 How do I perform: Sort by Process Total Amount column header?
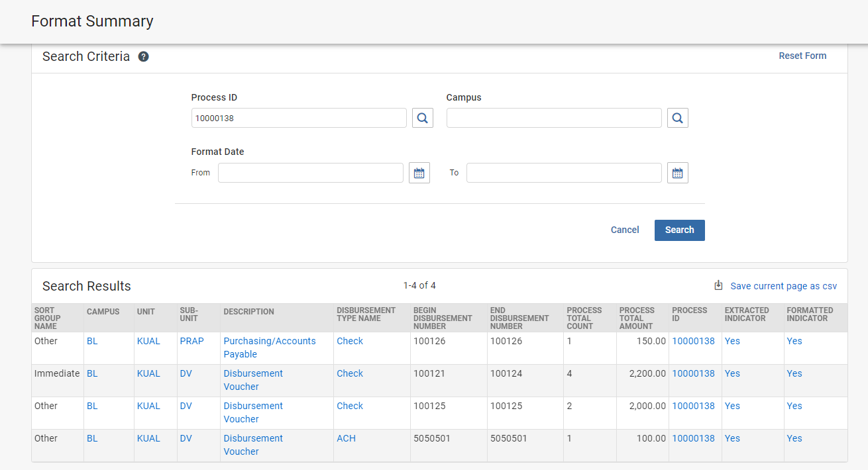coord(635,318)
